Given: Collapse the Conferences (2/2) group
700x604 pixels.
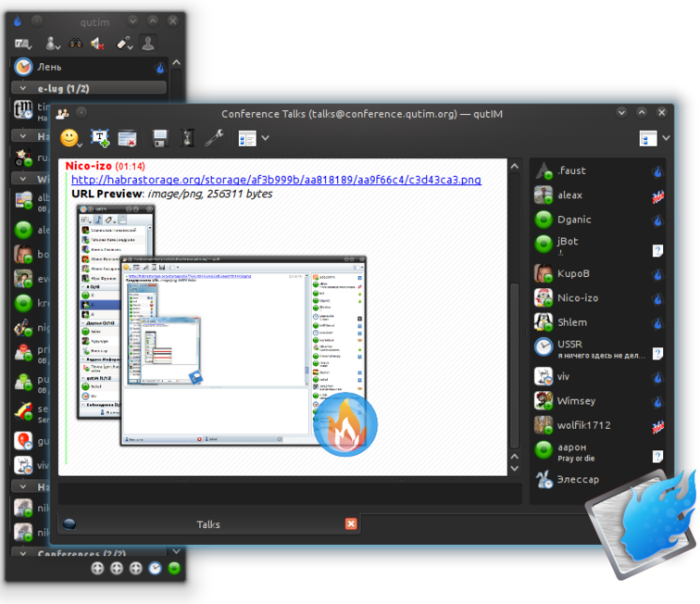Looking at the screenshot, I should 23,554.
